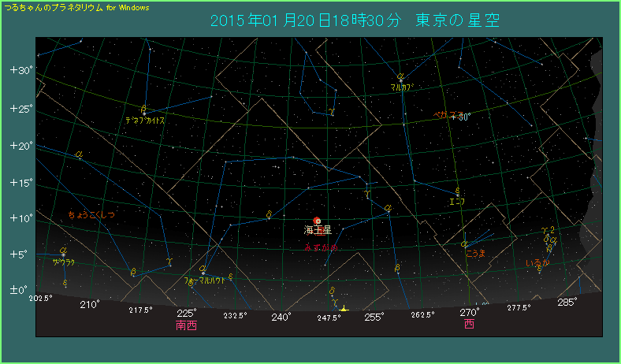Click the ペガスス constellation label
Screen dimensions: 621x364
(443, 114)
